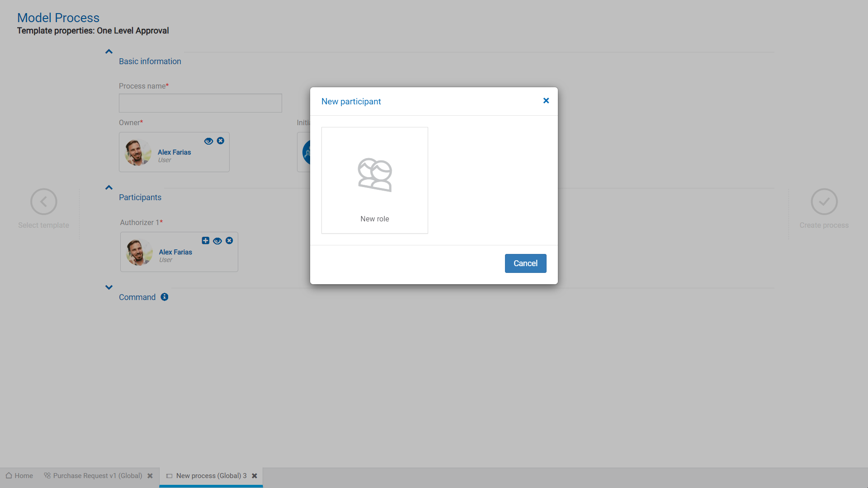Expand the Command section

click(x=109, y=287)
